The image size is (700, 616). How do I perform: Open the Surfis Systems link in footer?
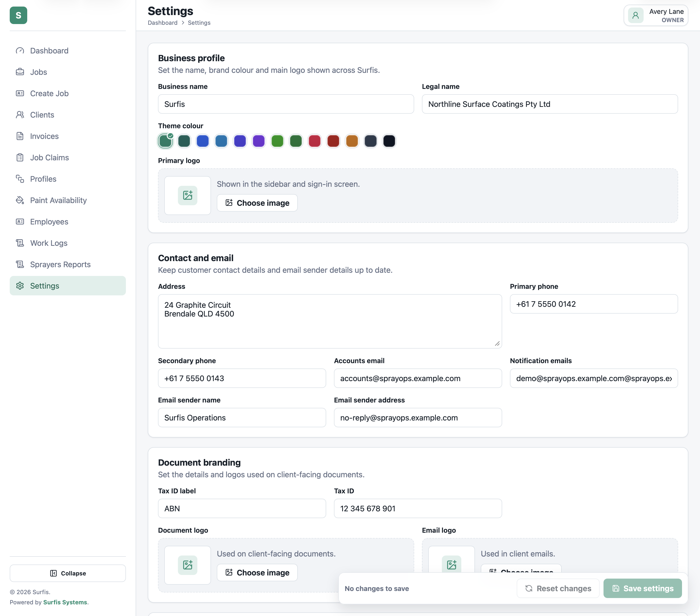click(65, 602)
